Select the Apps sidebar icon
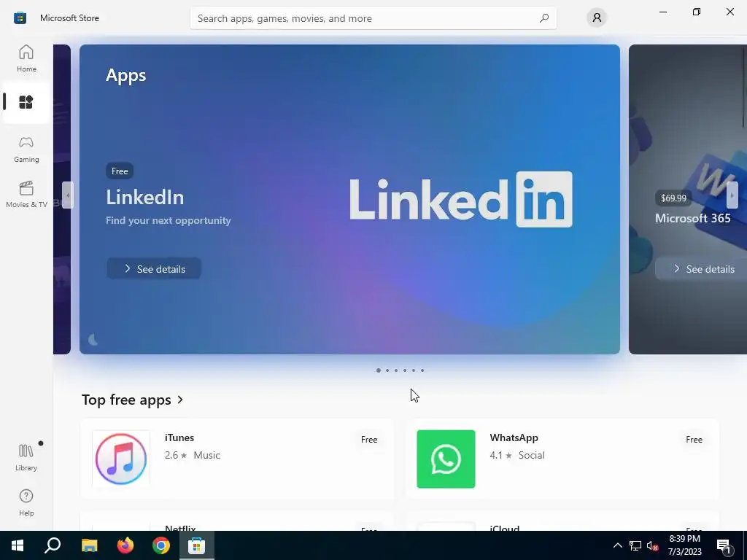The height and width of the screenshot is (560, 747). [26, 102]
